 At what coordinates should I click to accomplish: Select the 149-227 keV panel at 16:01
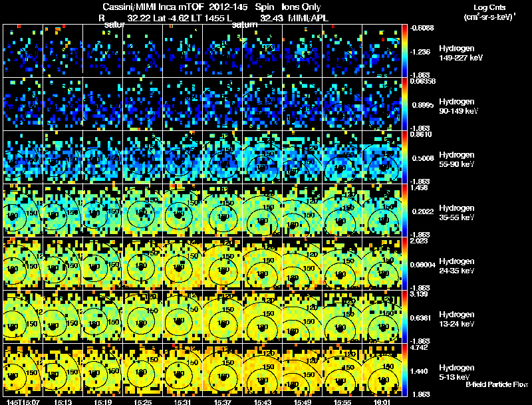tap(382, 51)
